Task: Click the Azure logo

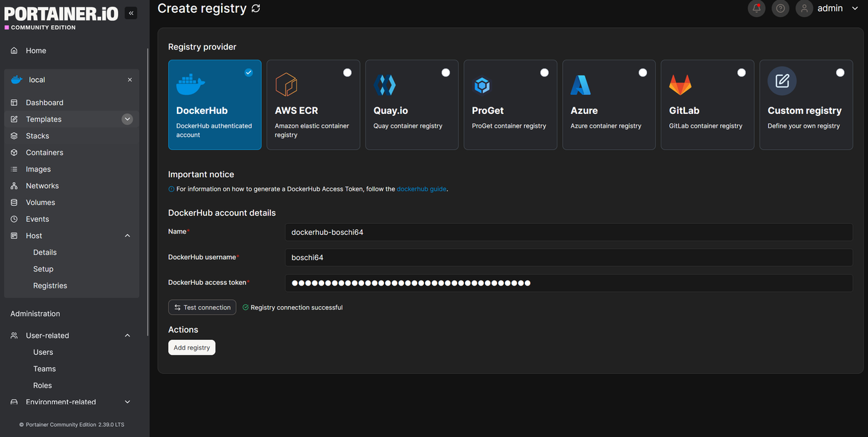Action: tap(580, 85)
